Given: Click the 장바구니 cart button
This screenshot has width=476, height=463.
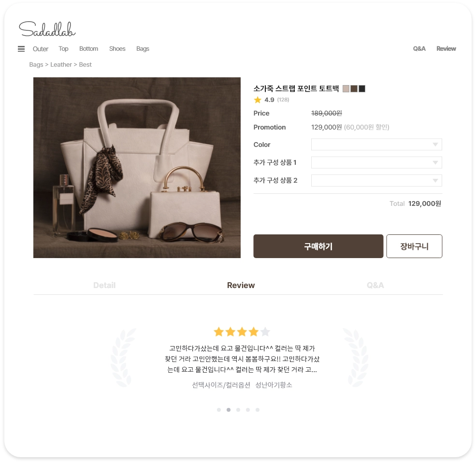Looking at the screenshot, I should point(414,246).
